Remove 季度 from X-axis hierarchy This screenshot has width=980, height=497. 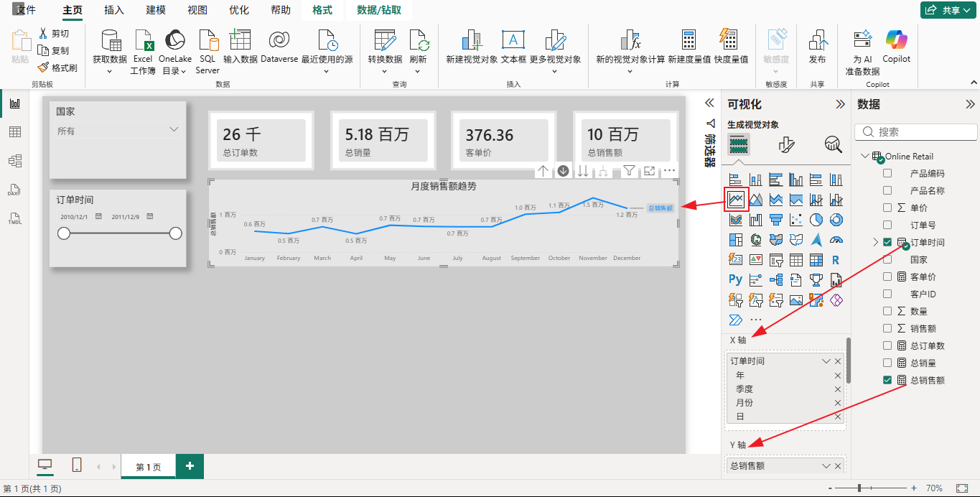click(x=837, y=389)
